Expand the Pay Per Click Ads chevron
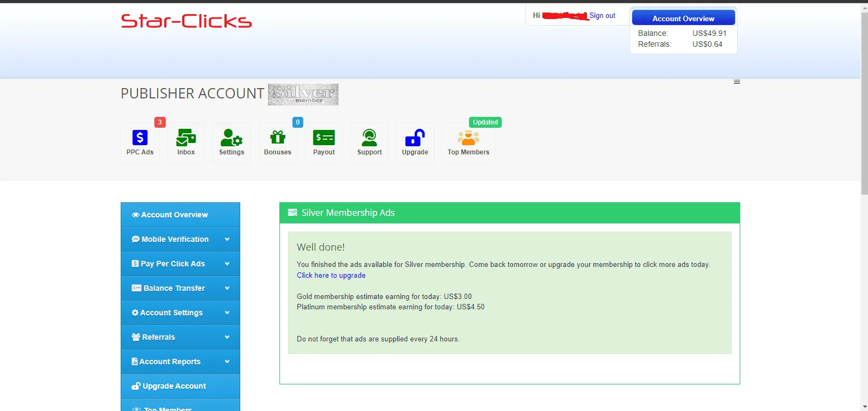The image size is (868, 411). (x=227, y=264)
